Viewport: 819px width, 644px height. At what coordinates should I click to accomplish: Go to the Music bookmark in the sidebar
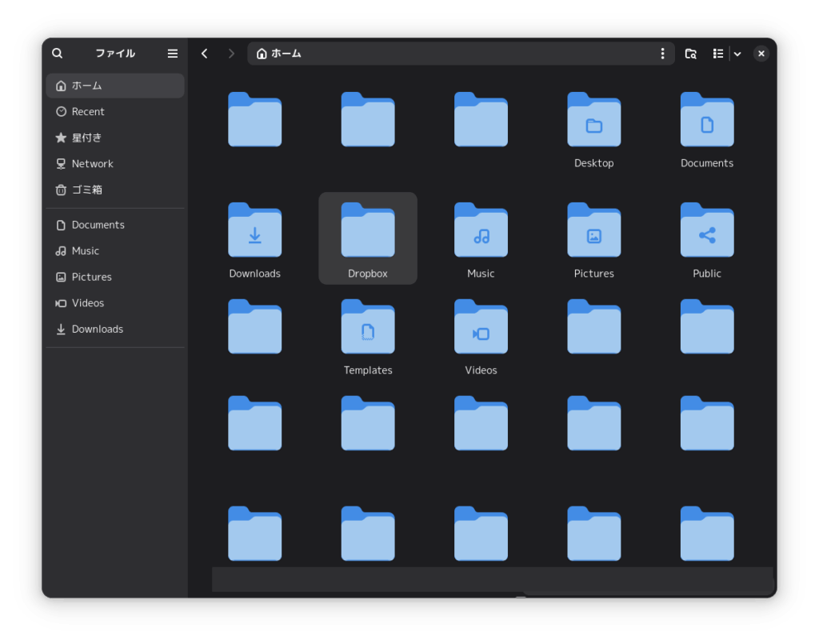pyautogui.click(x=115, y=251)
